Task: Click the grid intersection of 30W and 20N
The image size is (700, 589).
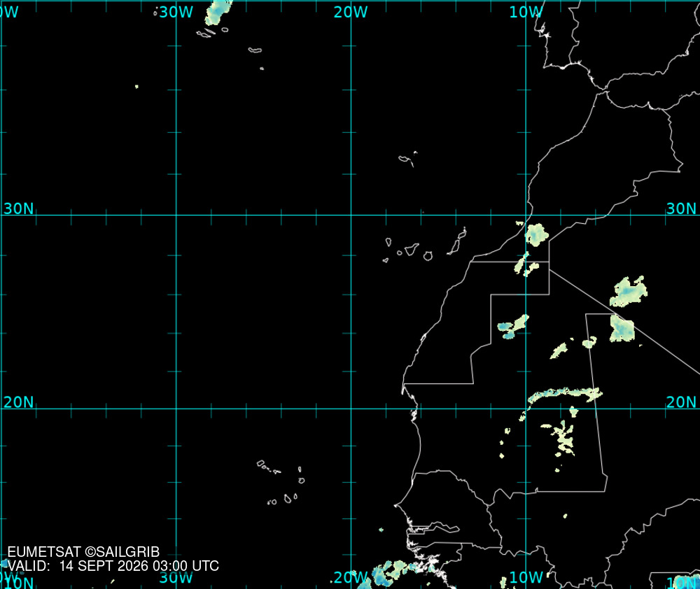Action: point(176,409)
